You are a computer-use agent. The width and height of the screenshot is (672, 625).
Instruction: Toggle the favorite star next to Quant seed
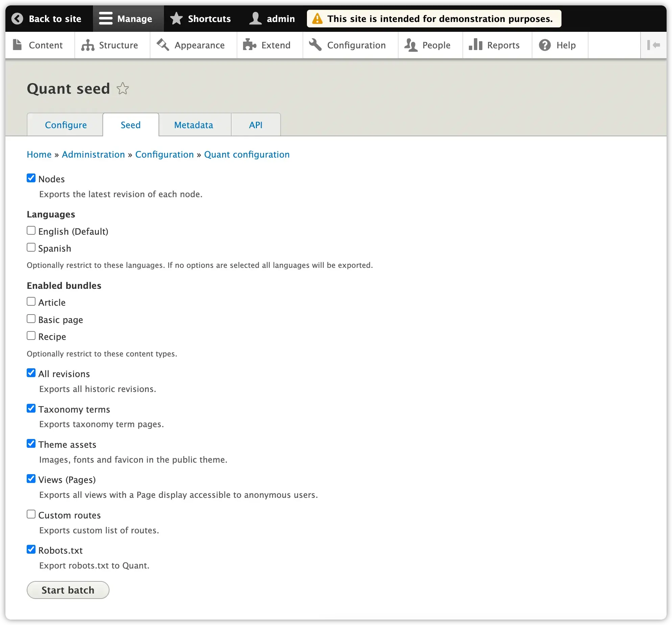123,89
